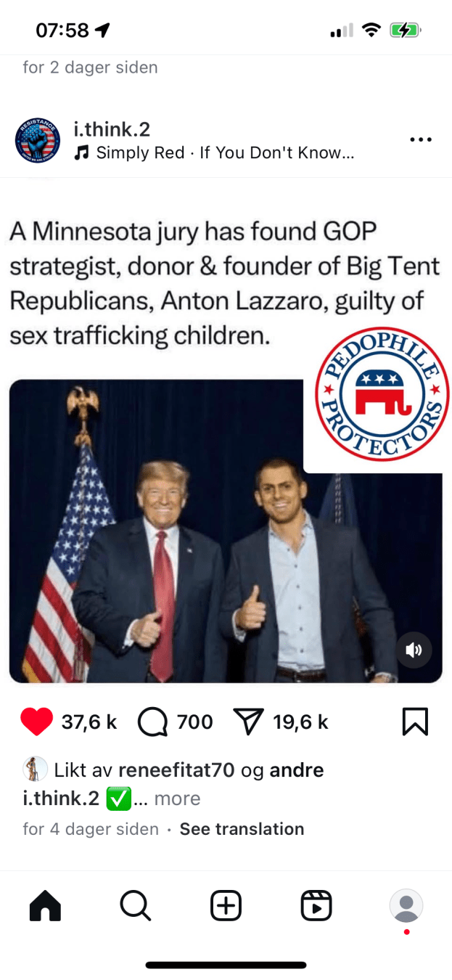This screenshot has height=980, width=452.
Task: Open reneefitat70 from liked-by line
Action: click(176, 770)
